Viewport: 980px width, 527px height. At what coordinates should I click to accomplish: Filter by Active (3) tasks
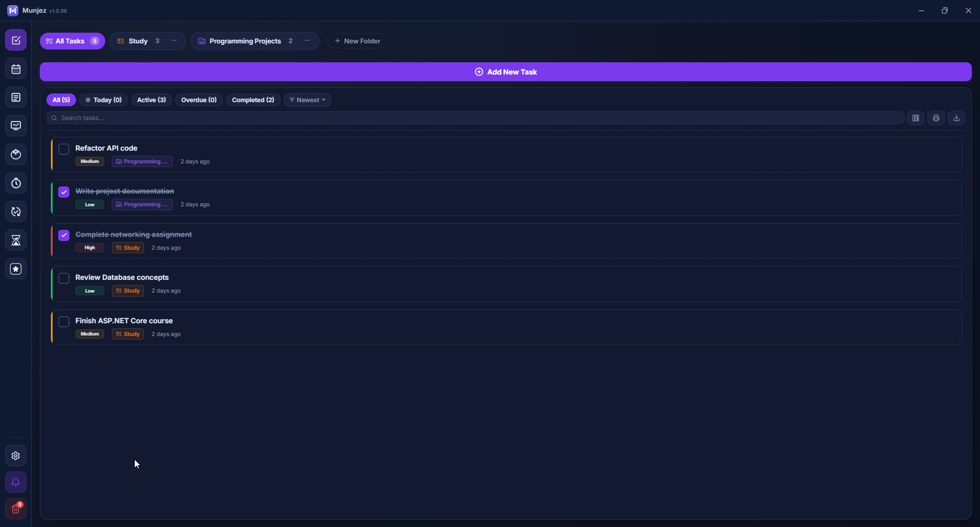152,100
